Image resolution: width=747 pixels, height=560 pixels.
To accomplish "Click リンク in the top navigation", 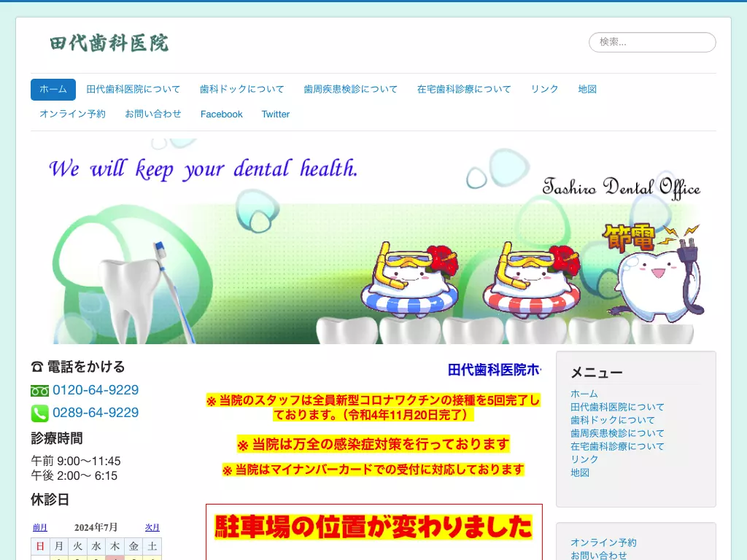I will tap(544, 90).
